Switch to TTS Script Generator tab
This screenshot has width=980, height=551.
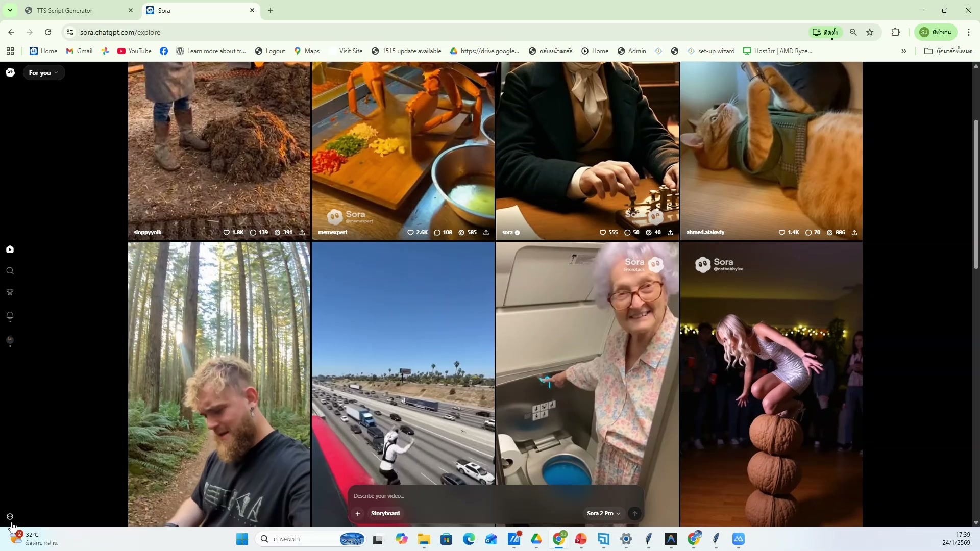click(x=77, y=10)
